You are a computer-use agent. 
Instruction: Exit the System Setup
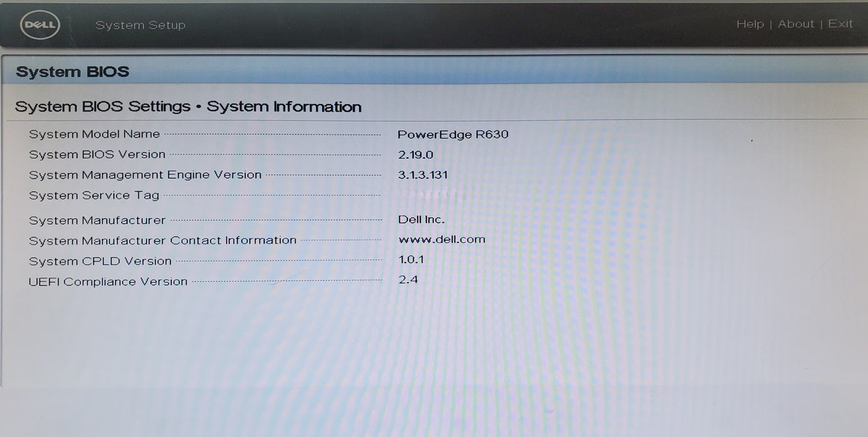click(x=841, y=24)
